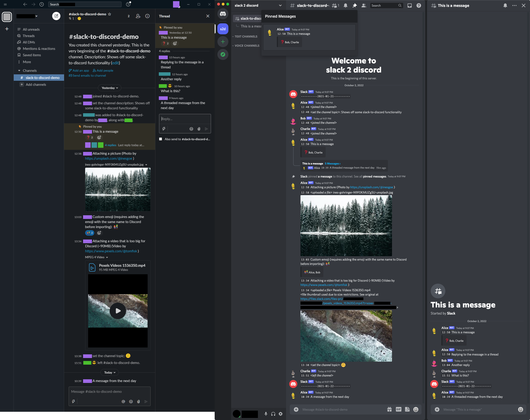530x420 pixels.
Task: Expand the 'slack 2 discord' server dropdown
Action: [x=280, y=5]
